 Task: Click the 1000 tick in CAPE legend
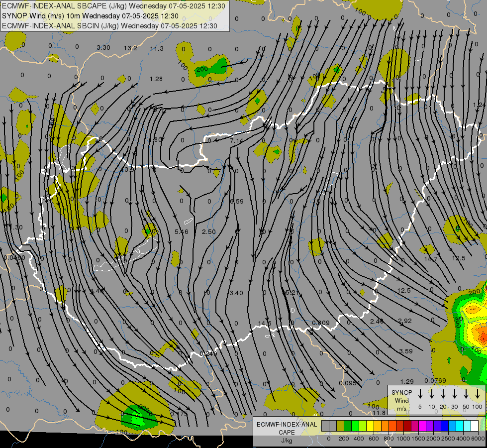pos(403,439)
